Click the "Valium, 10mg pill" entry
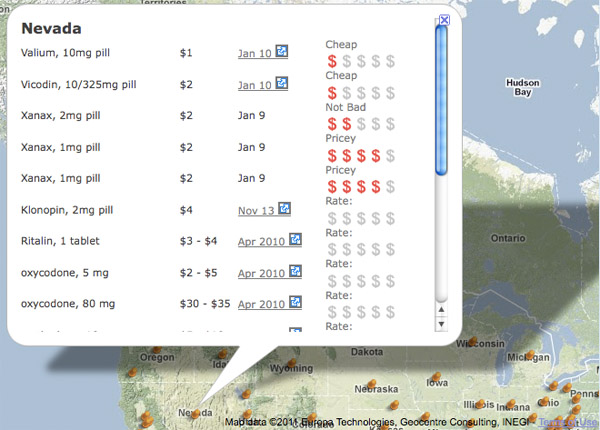Image resolution: width=600 pixels, height=430 pixels. click(65, 53)
